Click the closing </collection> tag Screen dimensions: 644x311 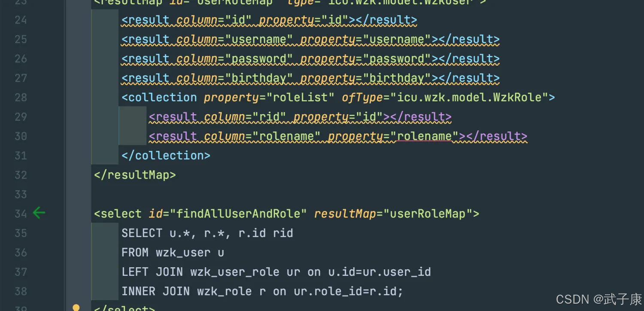click(x=166, y=155)
